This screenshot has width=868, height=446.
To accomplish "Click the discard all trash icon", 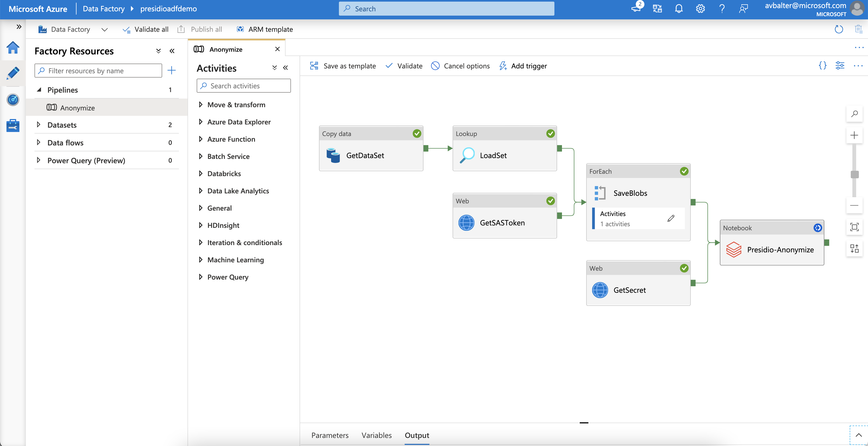I will point(859,29).
